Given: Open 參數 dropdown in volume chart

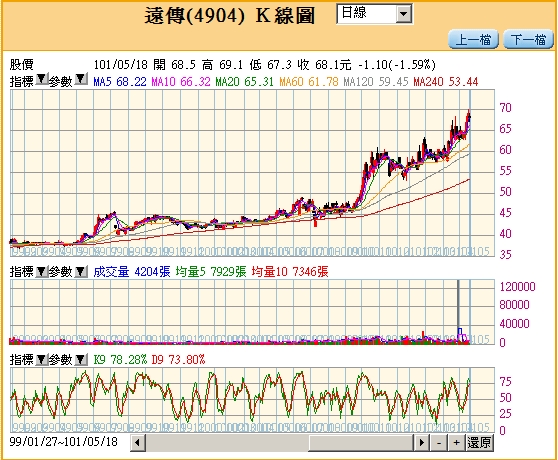Looking at the screenshot, I should click(81, 272).
